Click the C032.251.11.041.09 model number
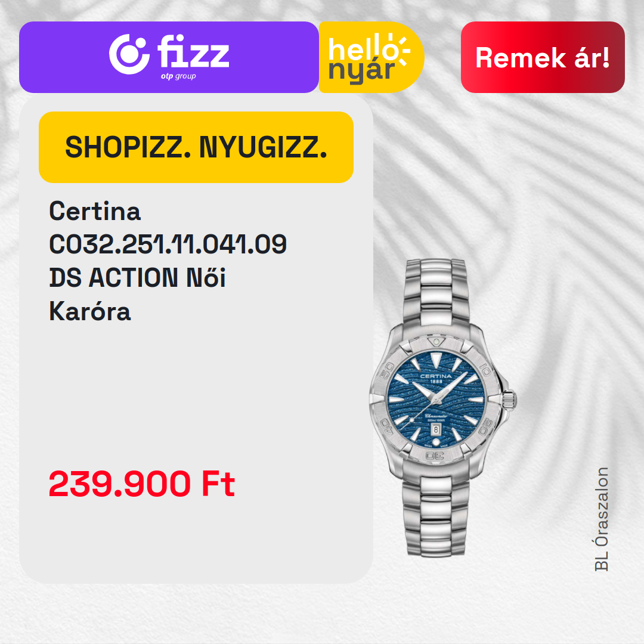 [x=168, y=244]
